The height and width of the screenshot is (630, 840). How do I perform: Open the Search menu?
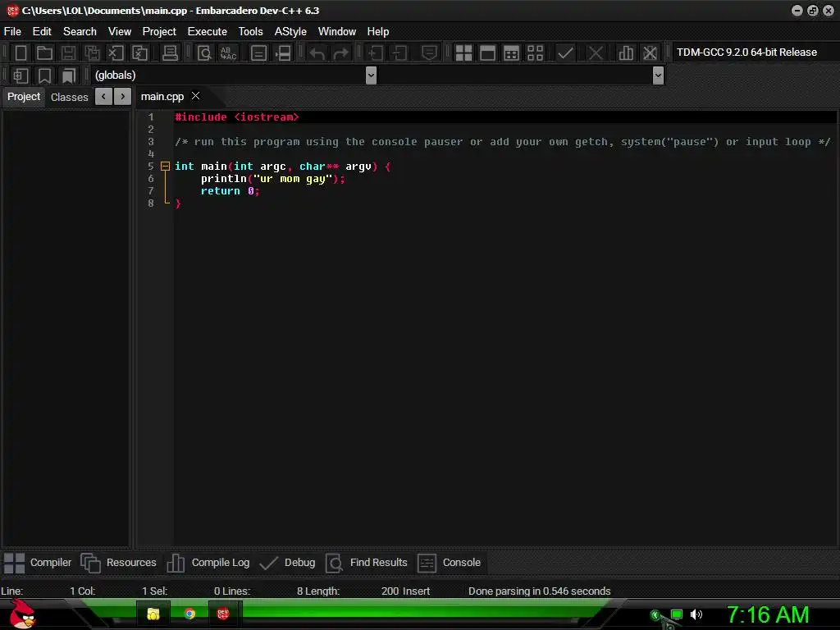80,32
